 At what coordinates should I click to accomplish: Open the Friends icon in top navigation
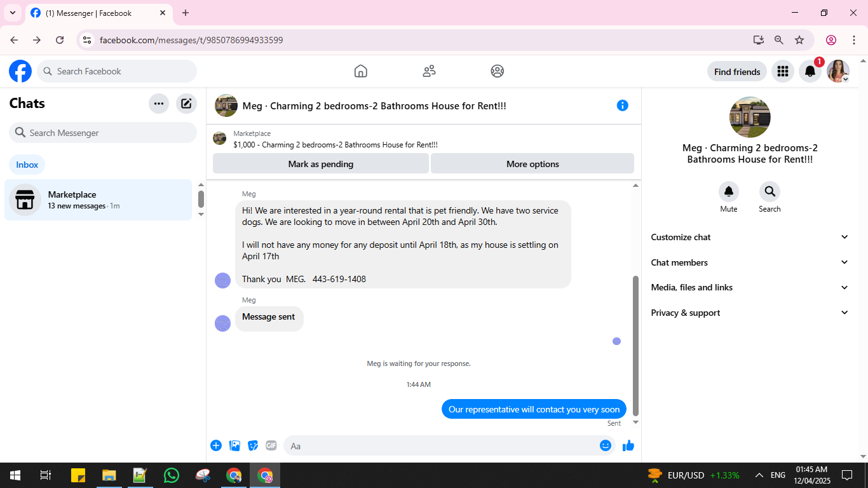[x=430, y=71]
